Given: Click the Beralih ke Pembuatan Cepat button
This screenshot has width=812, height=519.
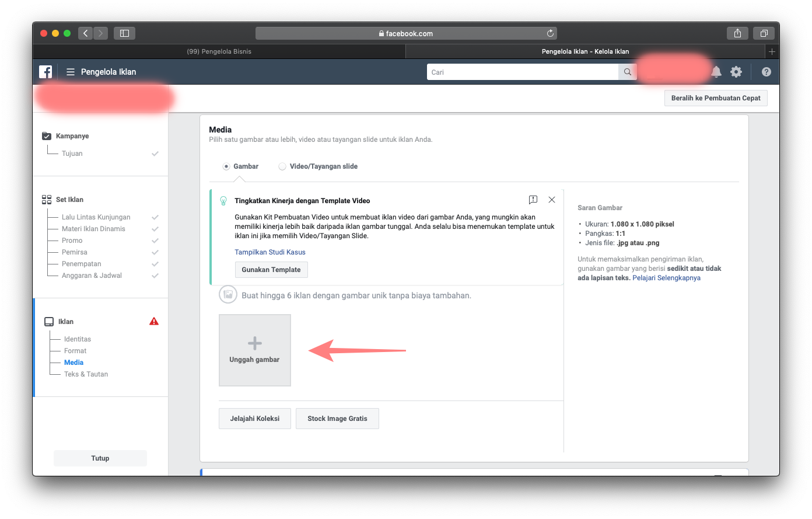Looking at the screenshot, I should (716, 98).
